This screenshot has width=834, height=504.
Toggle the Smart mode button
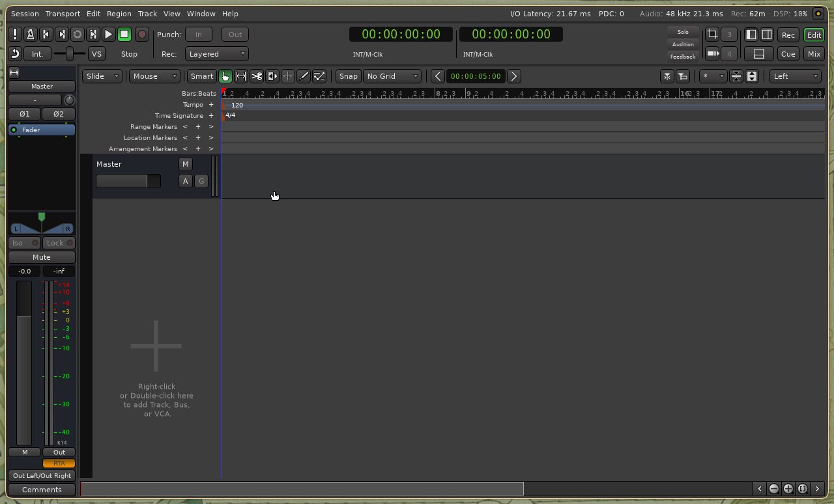tap(201, 76)
